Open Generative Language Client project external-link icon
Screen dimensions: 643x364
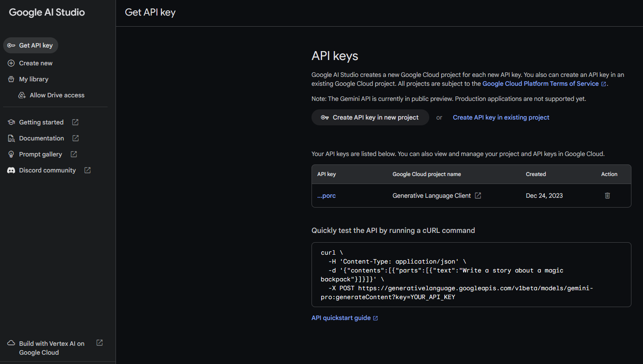pyautogui.click(x=478, y=196)
